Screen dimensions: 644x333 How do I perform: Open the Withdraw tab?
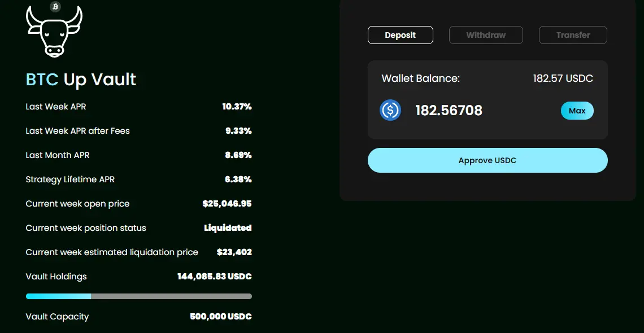[486, 35]
